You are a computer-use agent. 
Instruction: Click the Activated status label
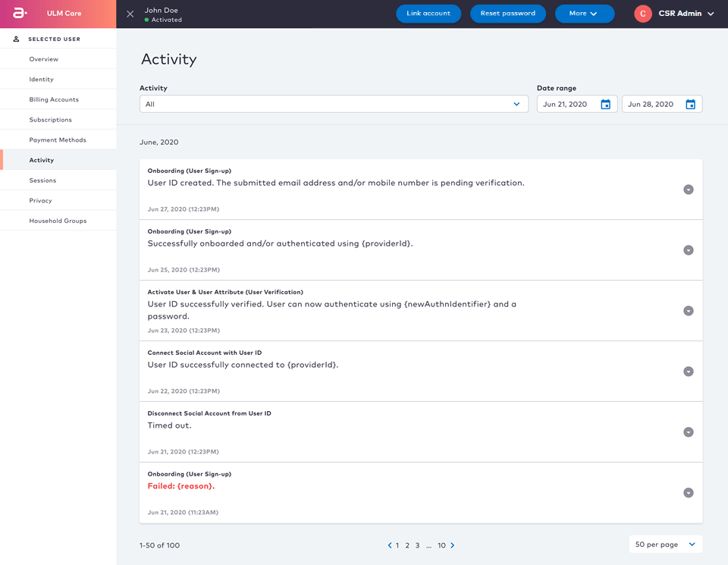pyautogui.click(x=166, y=20)
